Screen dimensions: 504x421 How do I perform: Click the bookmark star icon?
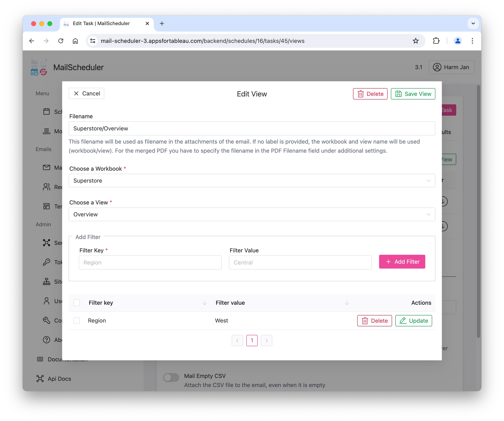pyautogui.click(x=415, y=41)
